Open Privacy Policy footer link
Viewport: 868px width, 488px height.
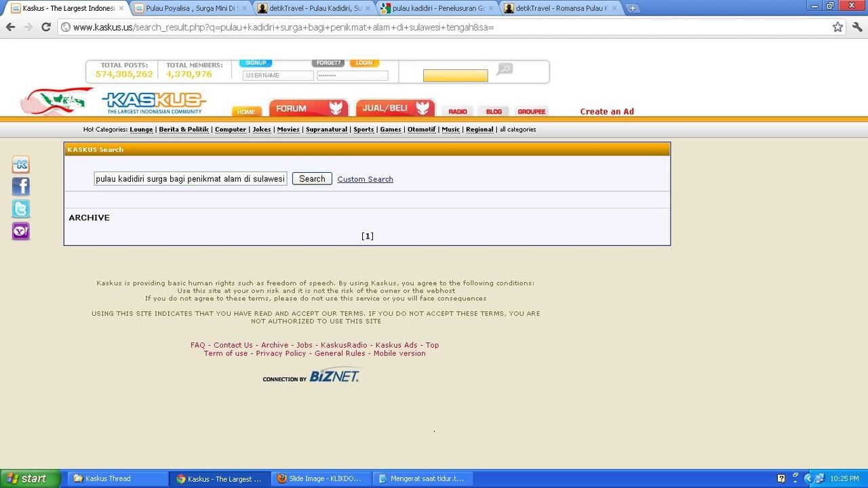click(x=281, y=353)
